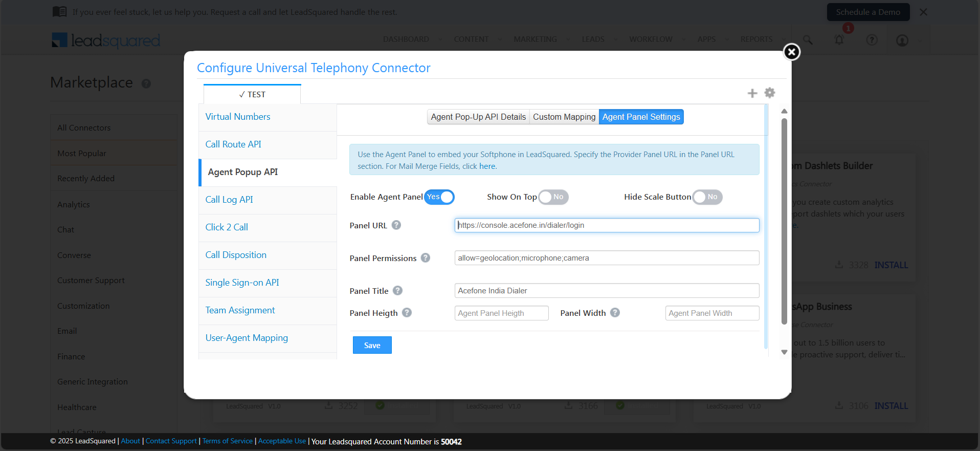Viewport: 980px width, 451px height.
Task: Click Contact Support footer link
Action: (x=171, y=441)
